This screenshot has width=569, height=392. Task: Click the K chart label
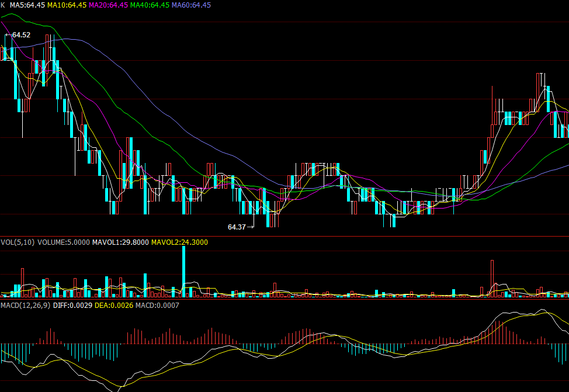point(3,5)
